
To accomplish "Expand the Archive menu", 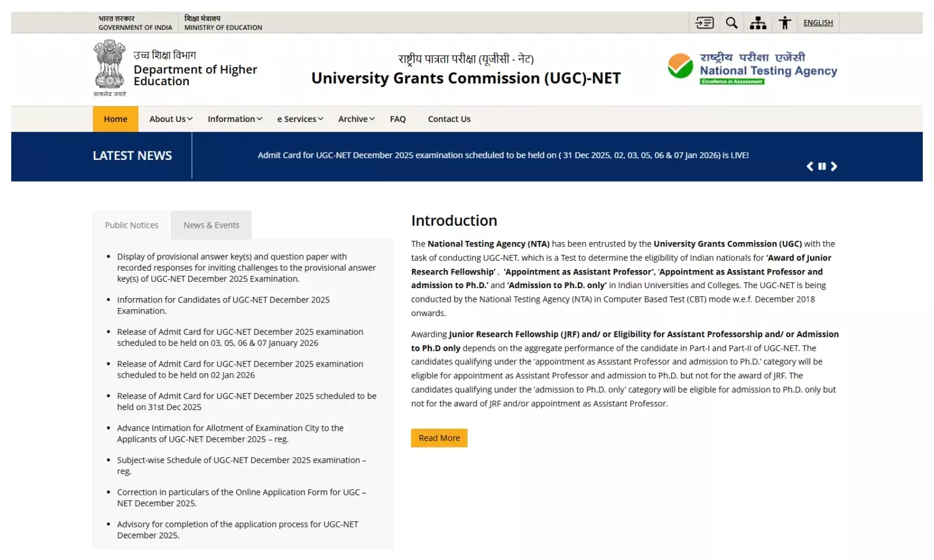I will [x=356, y=119].
